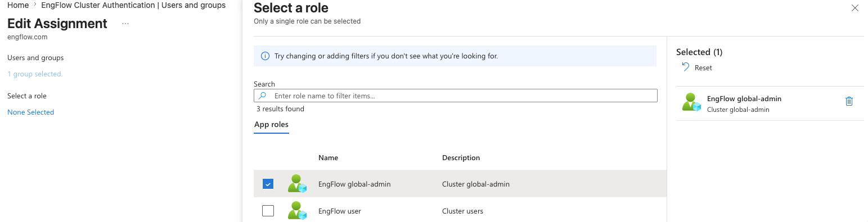
Task: Click role icon in the Selected panel
Action: tap(691, 102)
